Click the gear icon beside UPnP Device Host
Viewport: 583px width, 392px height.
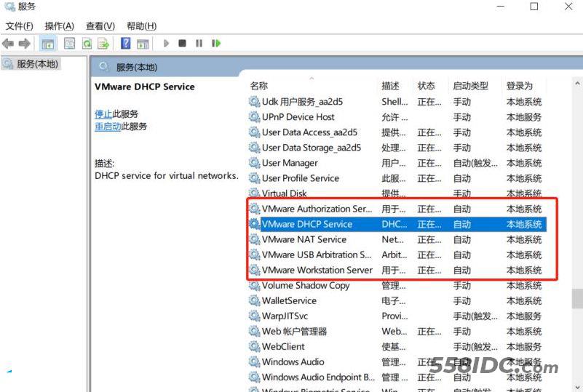coord(254,117)
